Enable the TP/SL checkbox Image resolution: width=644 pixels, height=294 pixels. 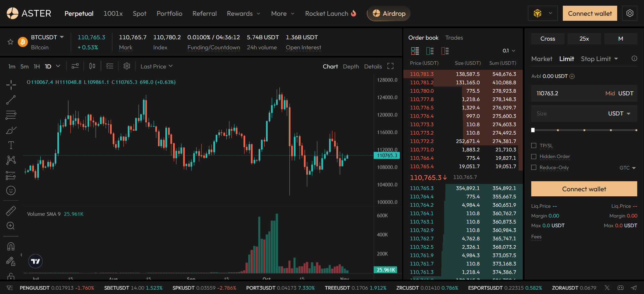(x=534, y=145)
